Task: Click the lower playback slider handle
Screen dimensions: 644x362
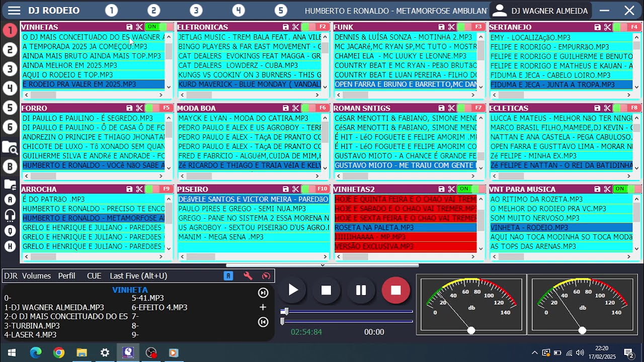Action: (x=282, y=321)
